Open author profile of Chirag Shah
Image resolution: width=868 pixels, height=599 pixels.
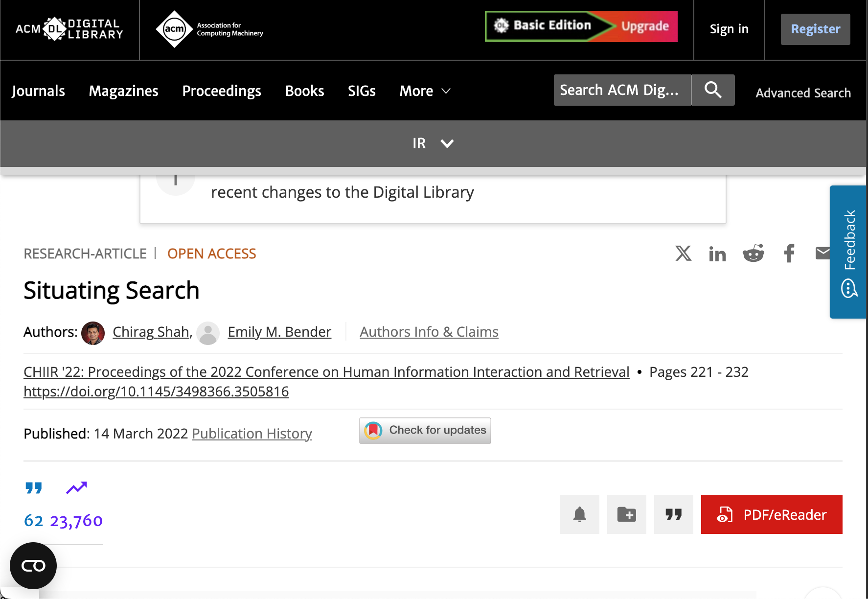coord(150,331)
